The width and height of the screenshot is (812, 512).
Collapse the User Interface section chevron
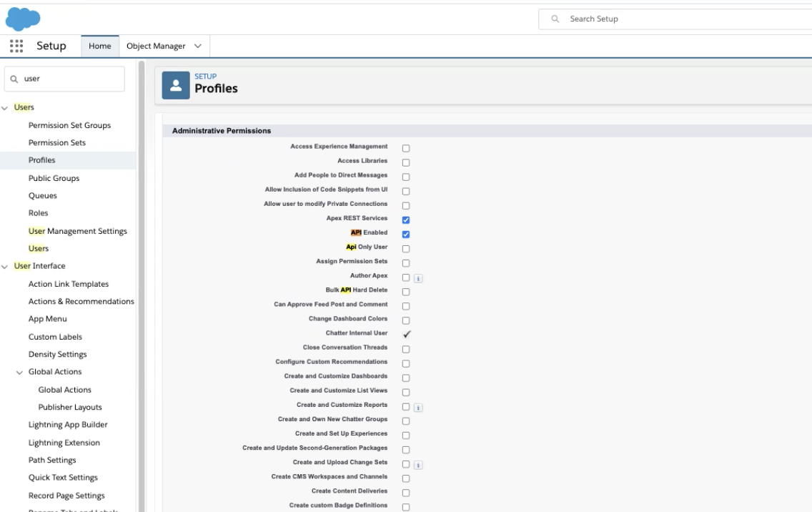[5, 266]
